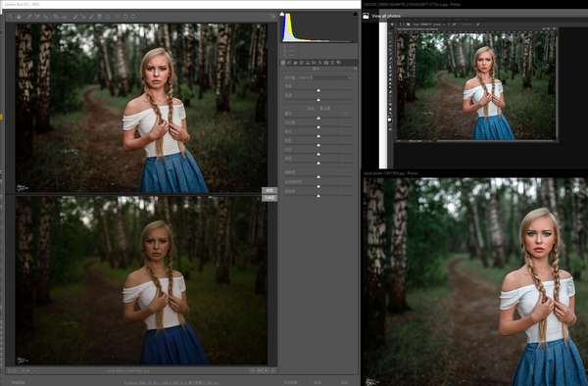Click the Clarity slider handle

[x=318, y=177]
